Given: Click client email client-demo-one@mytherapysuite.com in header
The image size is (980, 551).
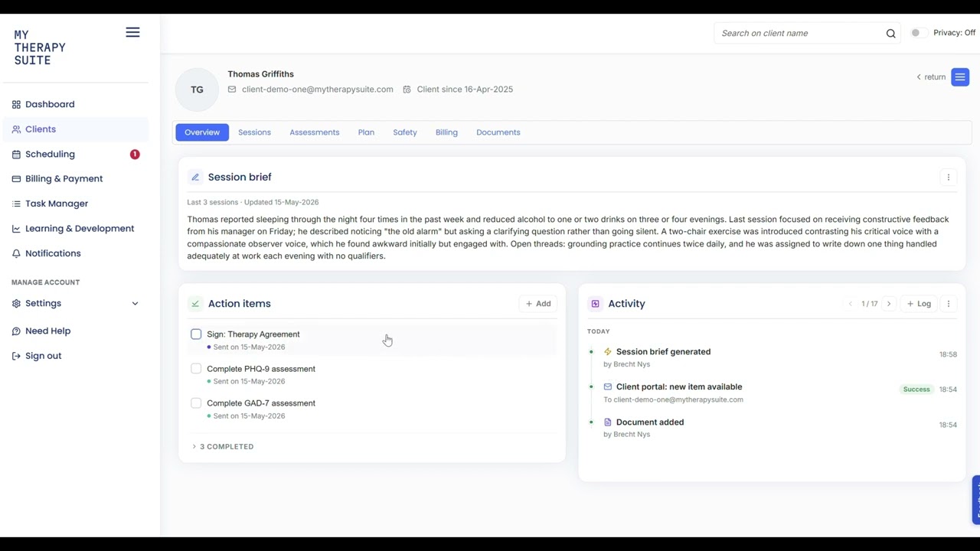Looking at the screenshot, I should pos(317,90).
